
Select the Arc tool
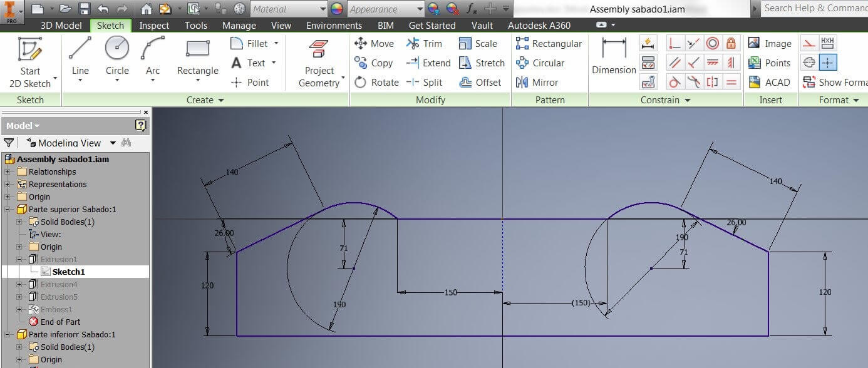(153, 59)
